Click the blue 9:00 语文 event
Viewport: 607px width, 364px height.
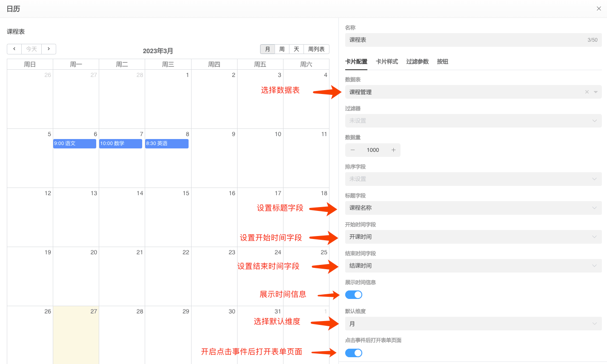click(74, 143)
